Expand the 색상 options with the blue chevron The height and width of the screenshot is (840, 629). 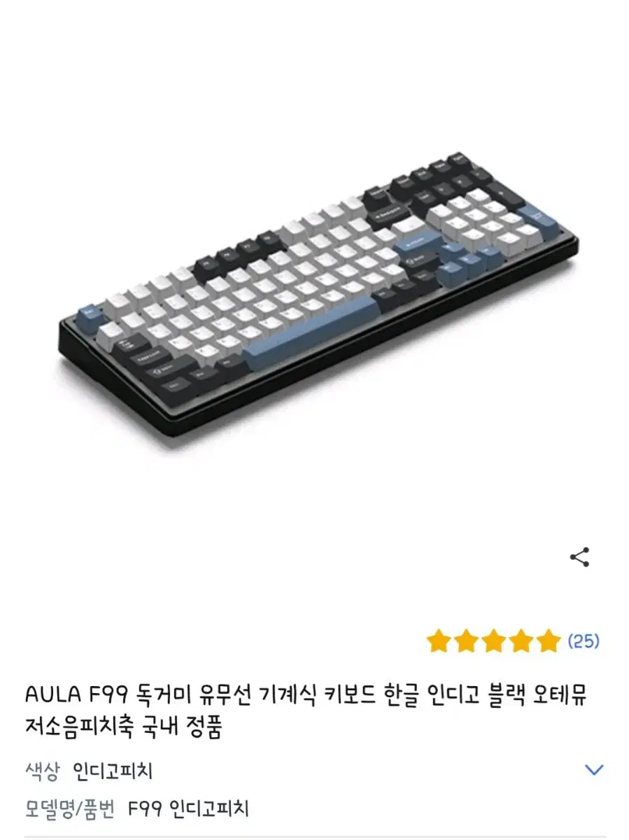tap(593, 770)
